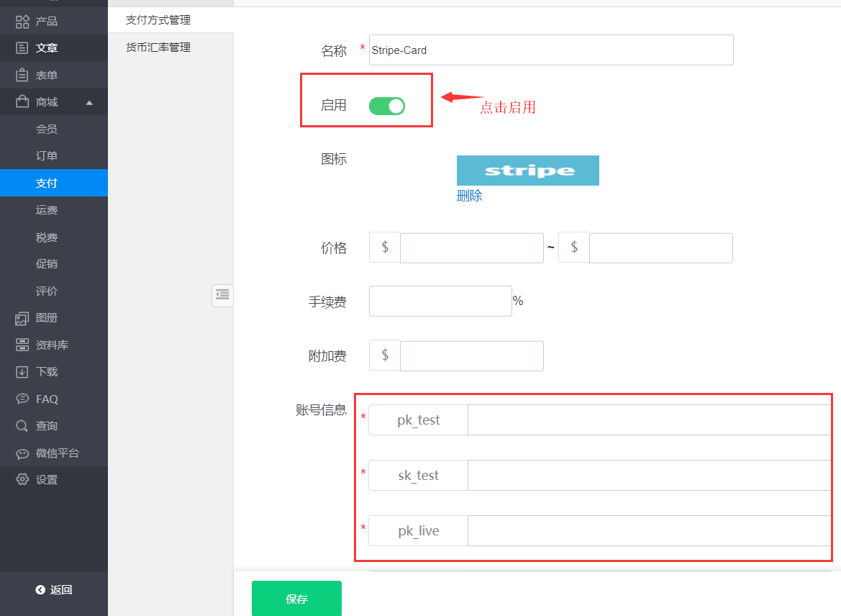This screenshot has width=841, height=616.
Task: Toggle the 启用 enable switch off
Action: (x=387, y=106)
